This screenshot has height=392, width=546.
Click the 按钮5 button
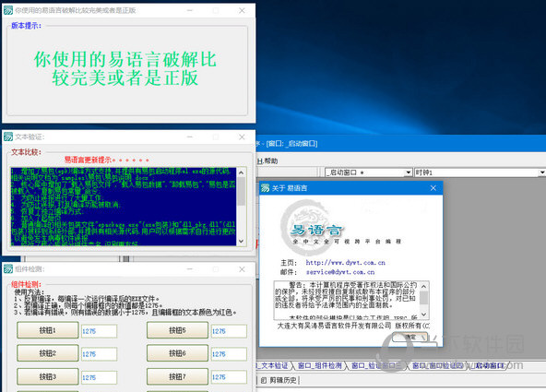[x=178, y=330]
